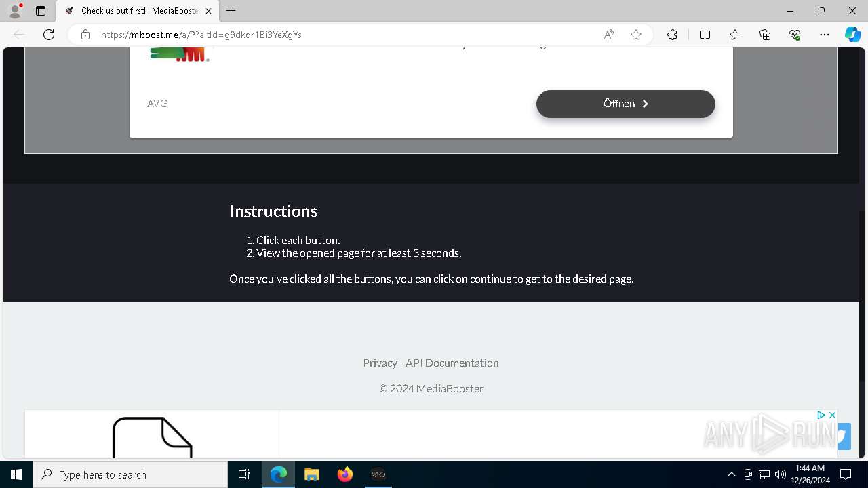Open volume control tray icon
This screenshot has height=488, width=868.
pyautogui.click(x=781, y=474)
